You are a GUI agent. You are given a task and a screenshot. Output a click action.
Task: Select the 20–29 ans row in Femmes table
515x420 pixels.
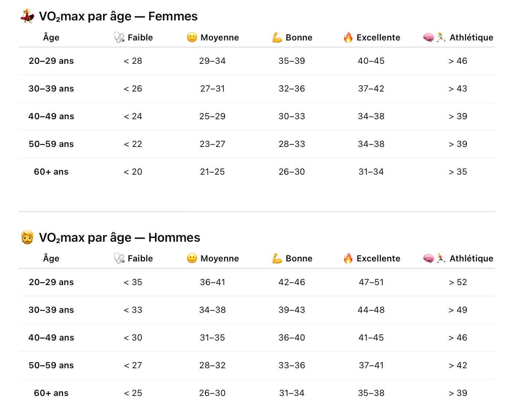(x=257, y=61)
